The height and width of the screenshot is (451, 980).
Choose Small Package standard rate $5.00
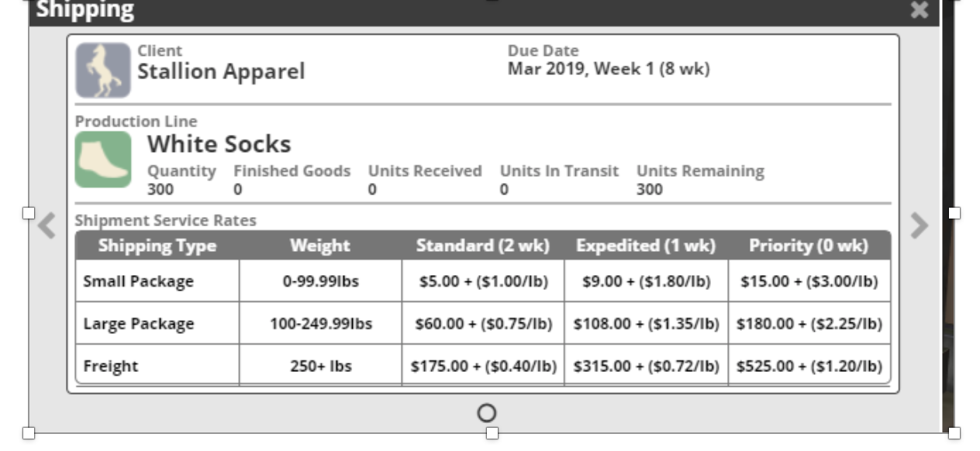[483, 281]
